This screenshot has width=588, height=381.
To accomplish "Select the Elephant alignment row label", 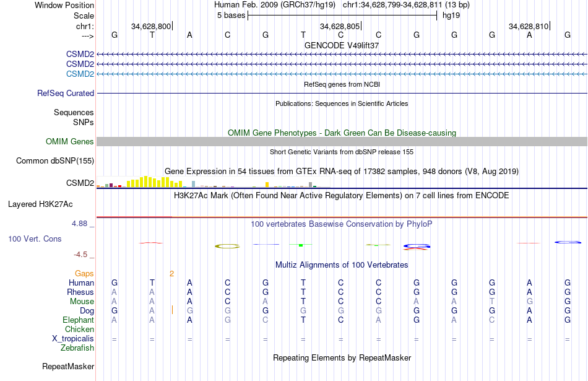I will tap(79, 320).
